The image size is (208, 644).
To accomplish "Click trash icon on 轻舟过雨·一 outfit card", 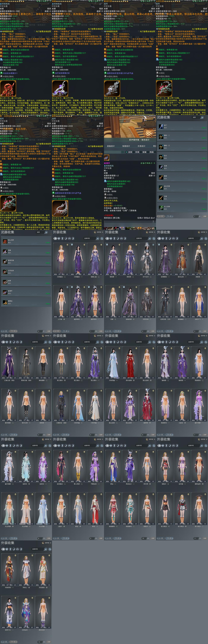I will point(189,244).
